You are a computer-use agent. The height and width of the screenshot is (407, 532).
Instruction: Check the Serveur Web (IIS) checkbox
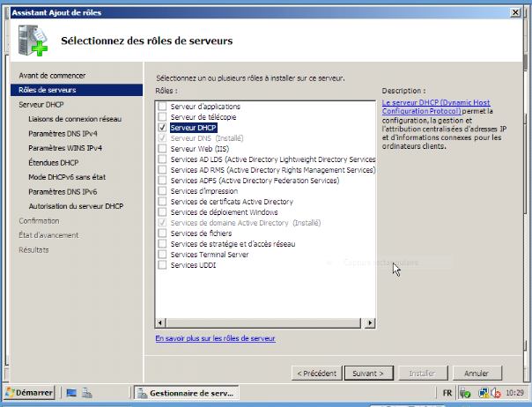coord(161,148)
